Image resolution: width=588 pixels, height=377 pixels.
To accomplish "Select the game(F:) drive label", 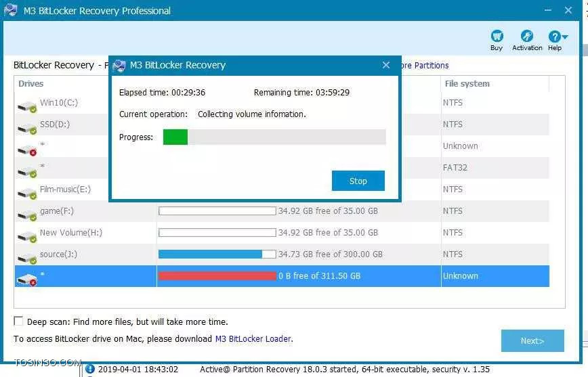I will click(57, 211).
